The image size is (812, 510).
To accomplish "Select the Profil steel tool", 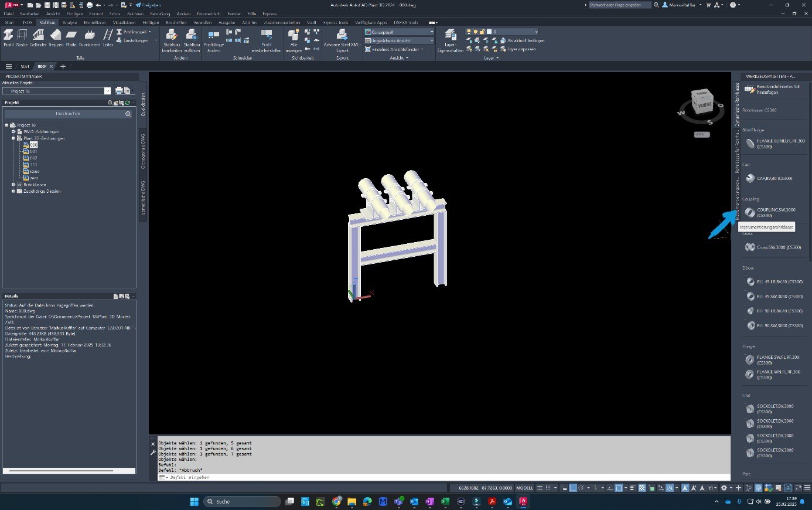I will [x=8, y=38].
